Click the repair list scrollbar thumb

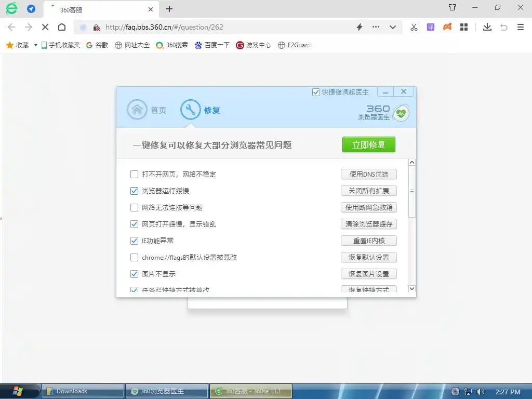412,192
